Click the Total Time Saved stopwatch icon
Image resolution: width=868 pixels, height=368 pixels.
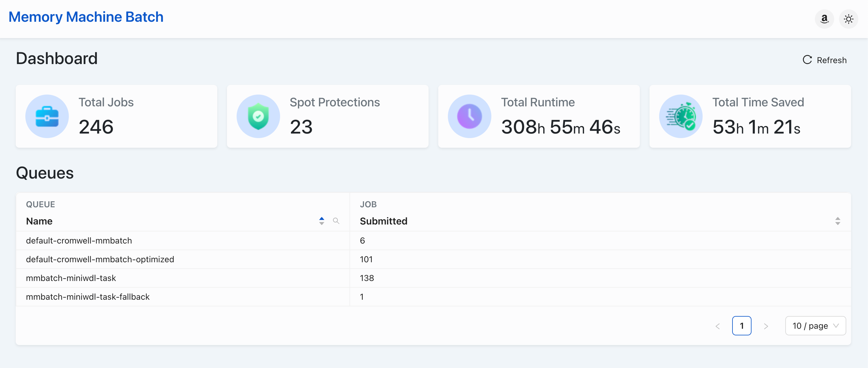click(681, 116)
